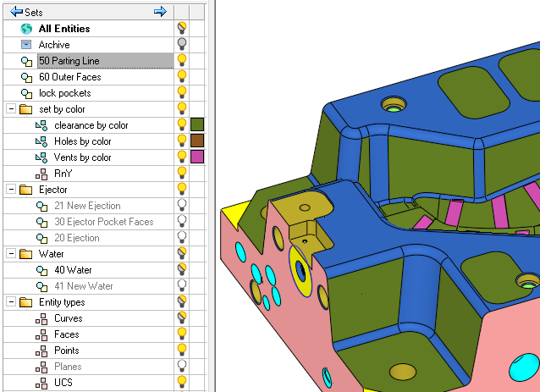Collapse the Entity types folder

pos(10,302)
